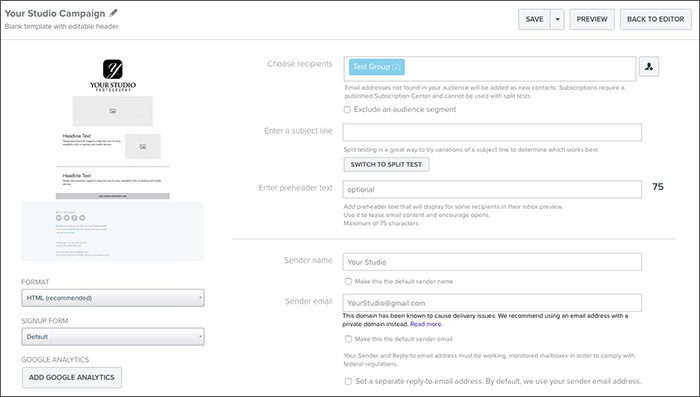700x397 pixels.
Task: Enable separate reply-to email address option
Action: [x=348, y=381]
